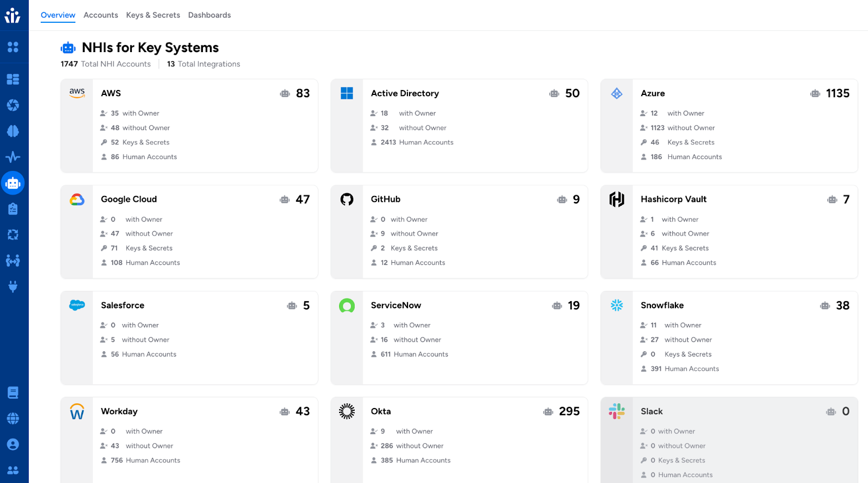Open the Salesforce card title
The height and width of the screenshot is (483, 868).
[x=123, y=306]
